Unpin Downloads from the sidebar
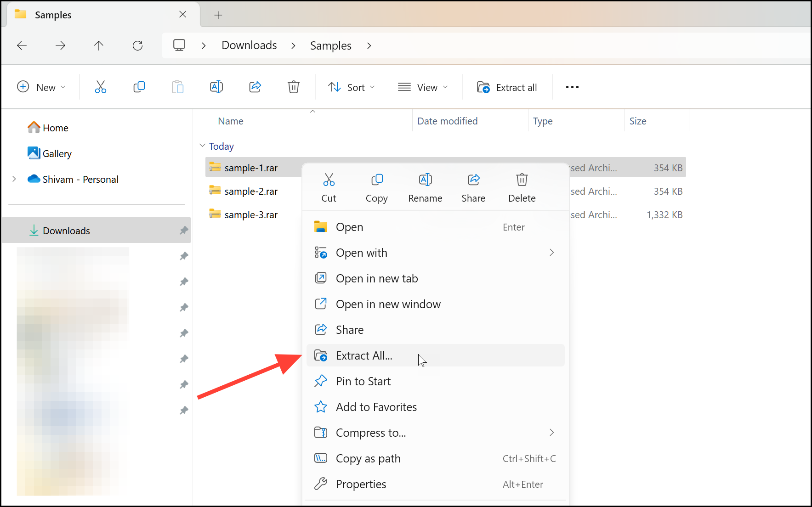 click(x=184, y=230)
